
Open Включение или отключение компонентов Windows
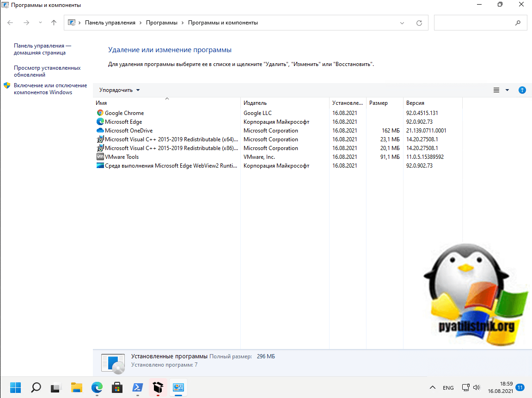point(50,89)
